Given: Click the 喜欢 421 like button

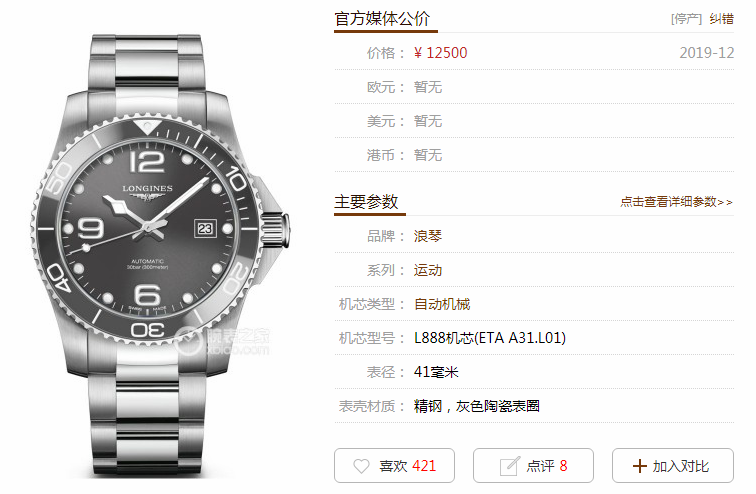Looking at the screenshot, I should click(394, 466).
